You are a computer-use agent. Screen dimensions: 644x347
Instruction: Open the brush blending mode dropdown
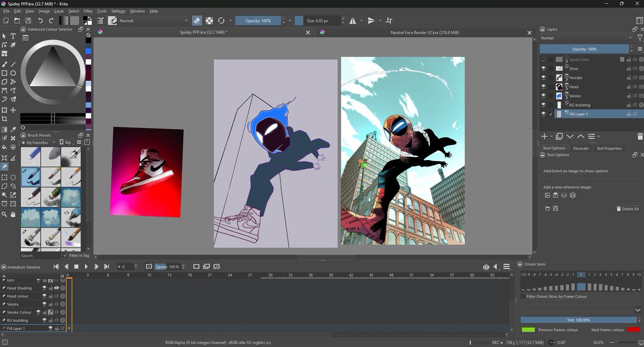pos(153,20)
